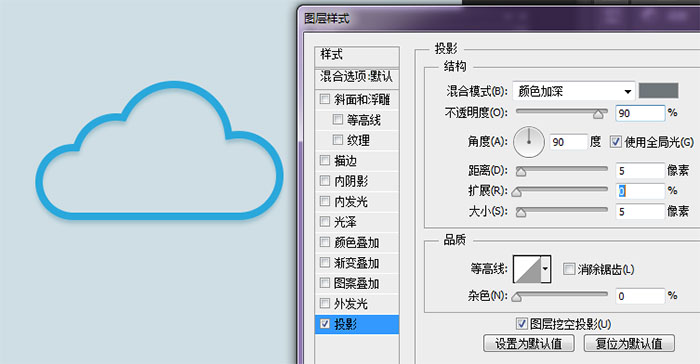Viewport: 700px width, 364px height.
Task: Select 混合选项:默认 in the style list
Action: 357,77
